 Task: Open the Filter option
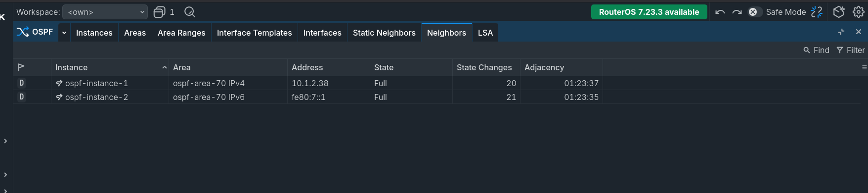(851, 50)
